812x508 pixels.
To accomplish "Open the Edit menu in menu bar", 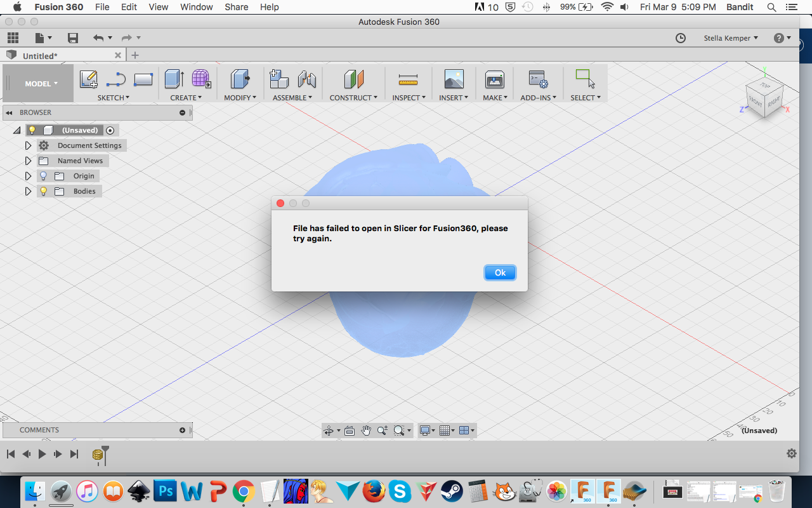I will click(129, 7).
